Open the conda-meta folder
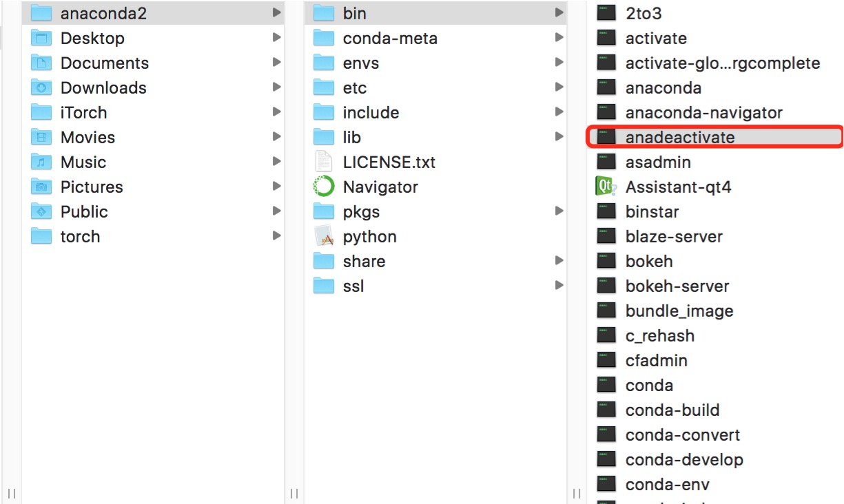844x504 pixels. click(x=389, y=38)
